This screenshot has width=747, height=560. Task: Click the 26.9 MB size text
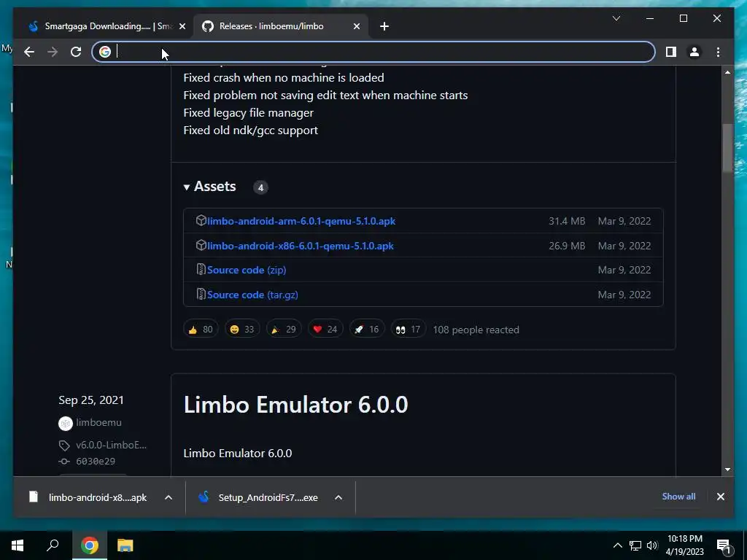pyautogui.click(x=566, y=246)
